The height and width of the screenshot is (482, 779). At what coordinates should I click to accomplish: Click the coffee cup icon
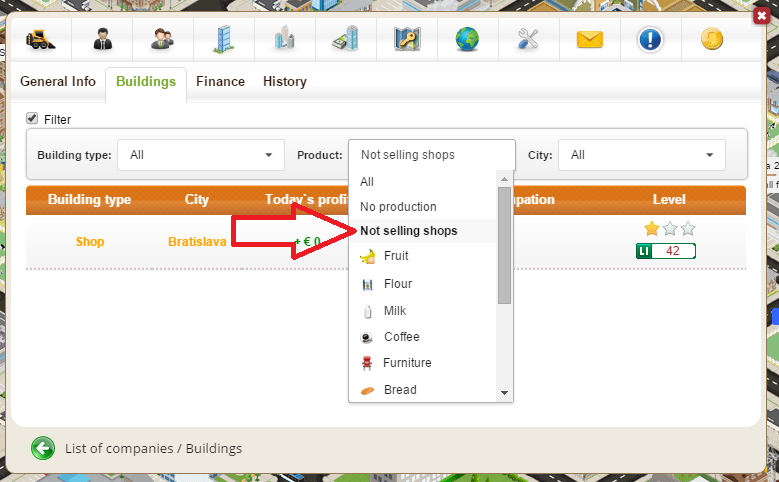[x=367, y=337]
